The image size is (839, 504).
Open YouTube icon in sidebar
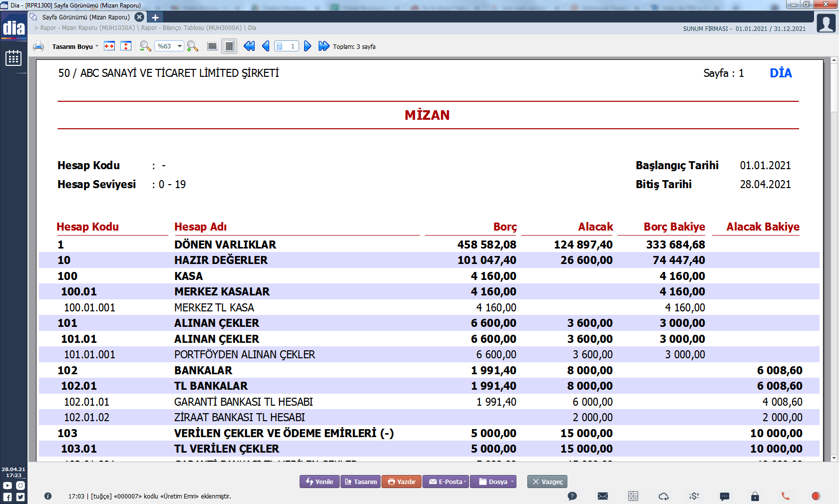point(7,486)
